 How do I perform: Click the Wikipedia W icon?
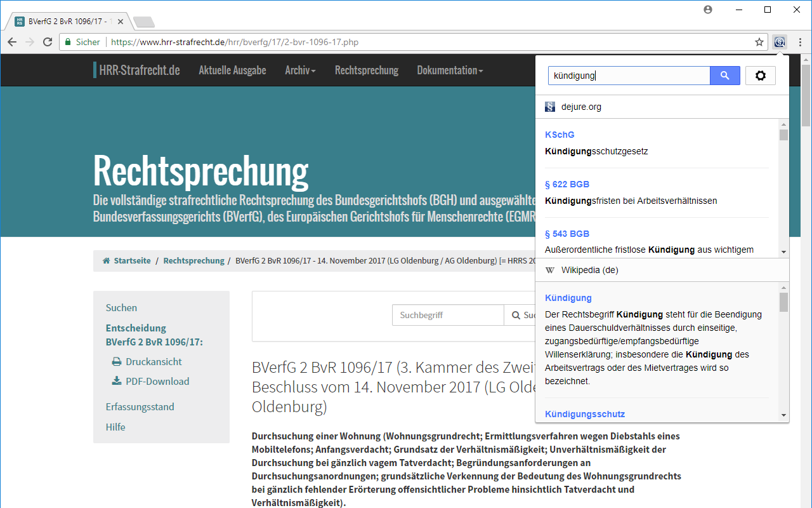[x=550, y=270]
